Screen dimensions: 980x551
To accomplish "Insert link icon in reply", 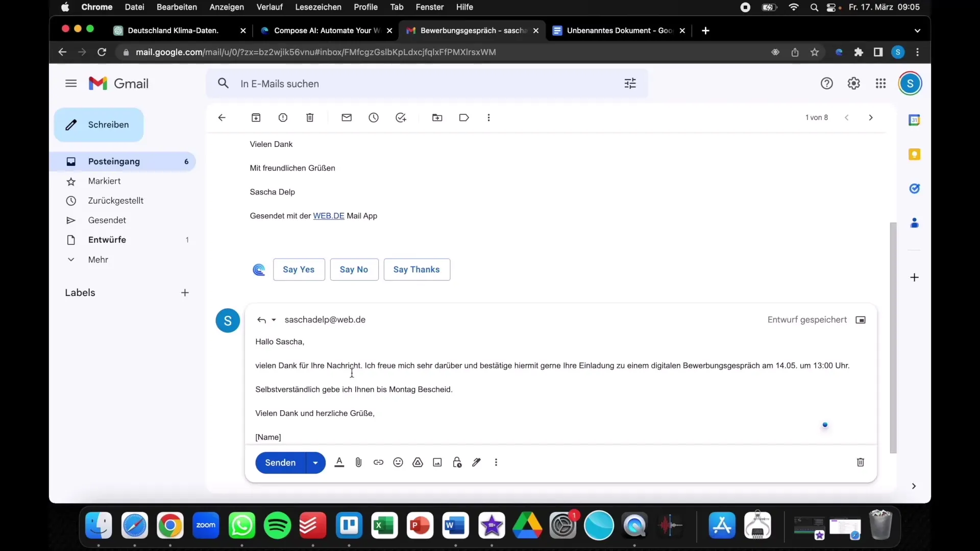I will pyautogui.click(x=378, y=463).
